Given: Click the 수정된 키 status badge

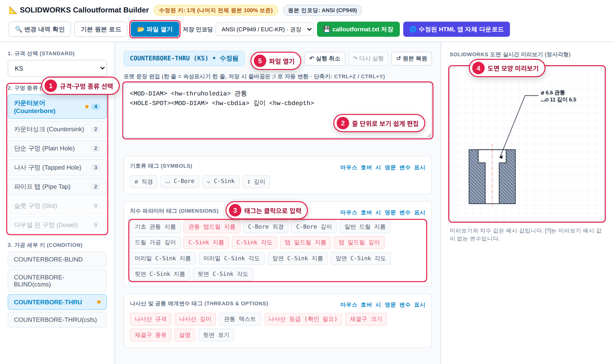Looking at the screenshot, I should [x=216, y=10].
